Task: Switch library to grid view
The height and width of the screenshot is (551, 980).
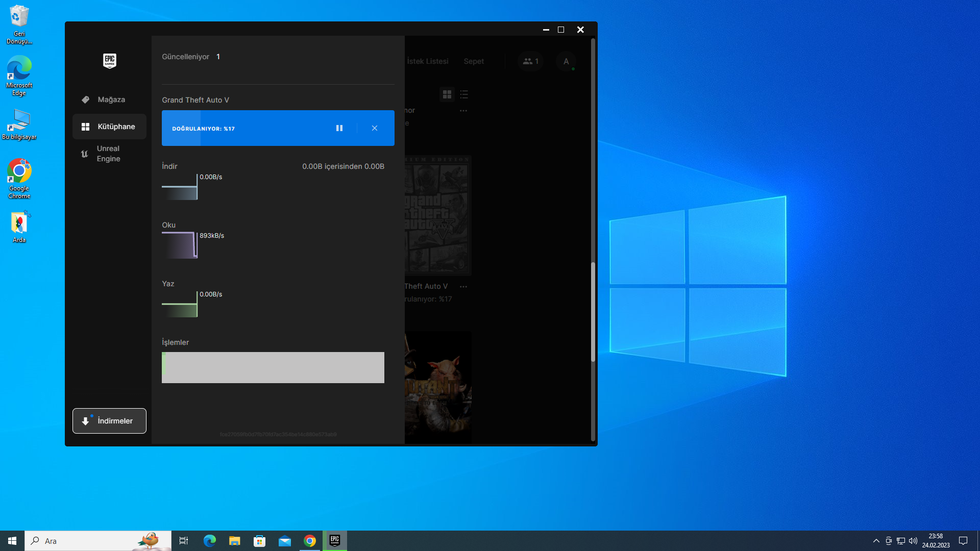Action: tap(447, 94)
